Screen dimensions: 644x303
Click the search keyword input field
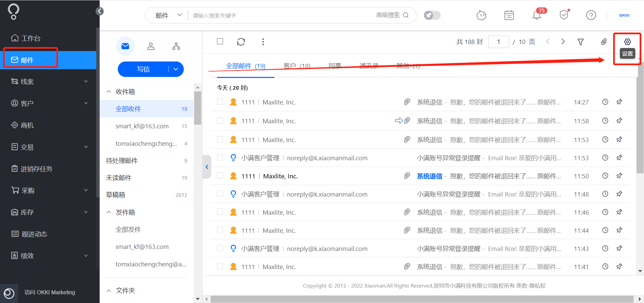282,15
